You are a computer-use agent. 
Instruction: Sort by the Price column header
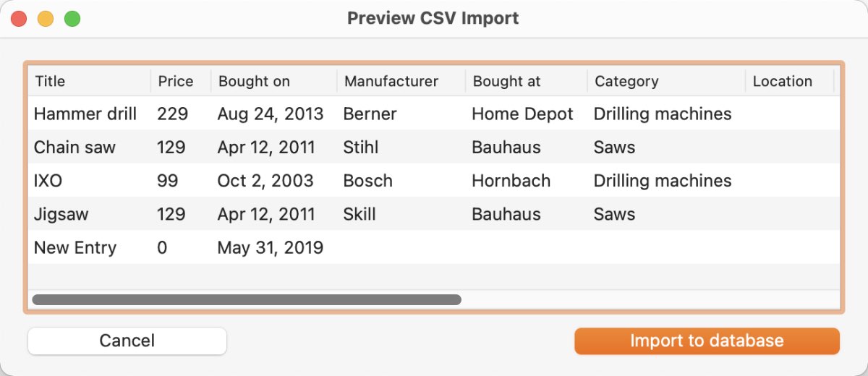click(181, 81)
